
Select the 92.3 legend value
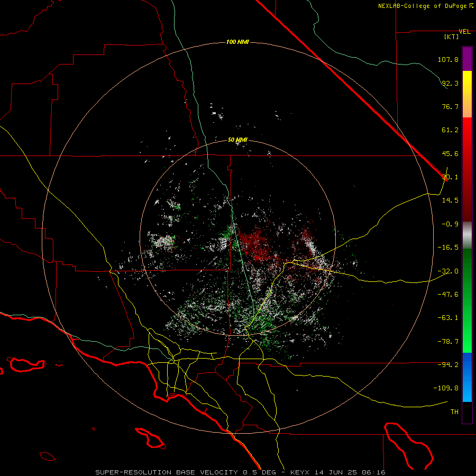coord(450,83)
